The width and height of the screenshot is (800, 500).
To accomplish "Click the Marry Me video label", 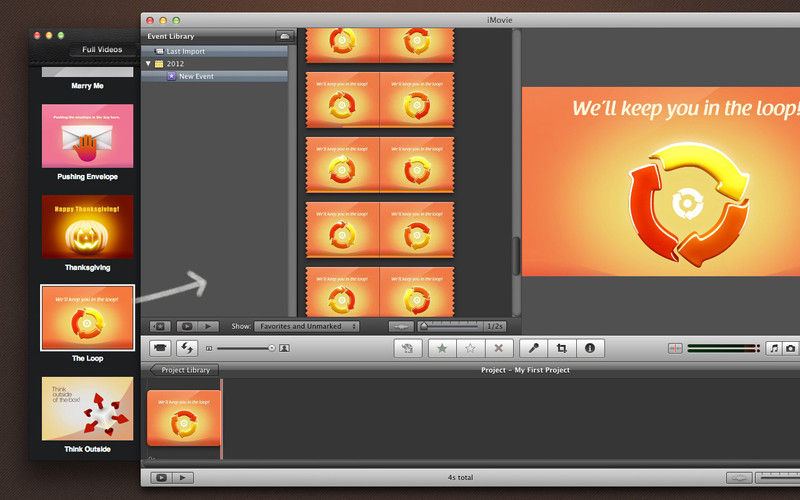I will pos(87,86).
